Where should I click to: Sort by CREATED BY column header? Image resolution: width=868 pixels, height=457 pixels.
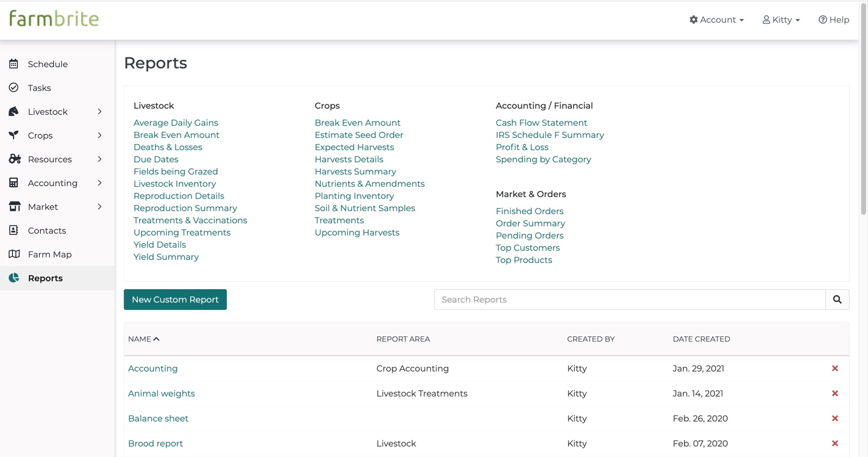(591, 339)
